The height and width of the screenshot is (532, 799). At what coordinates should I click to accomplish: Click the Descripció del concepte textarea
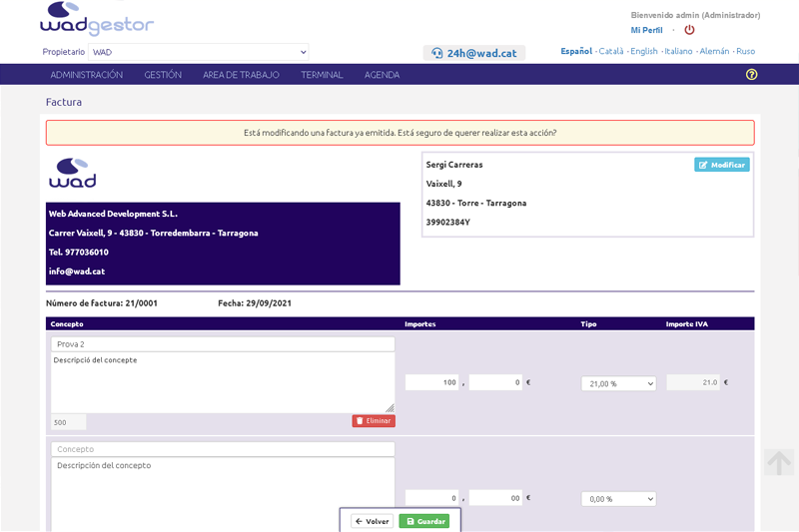[x=223, y=382]
